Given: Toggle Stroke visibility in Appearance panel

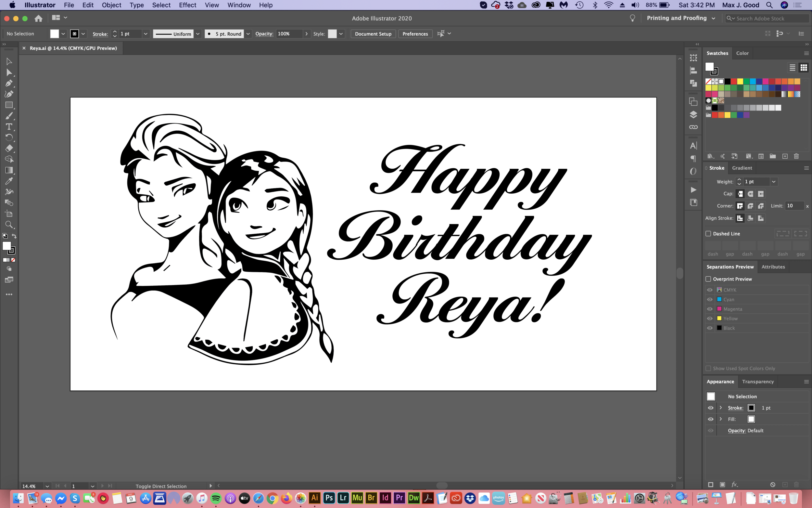Looking at the screenshot, I should (x=711, y=408).
